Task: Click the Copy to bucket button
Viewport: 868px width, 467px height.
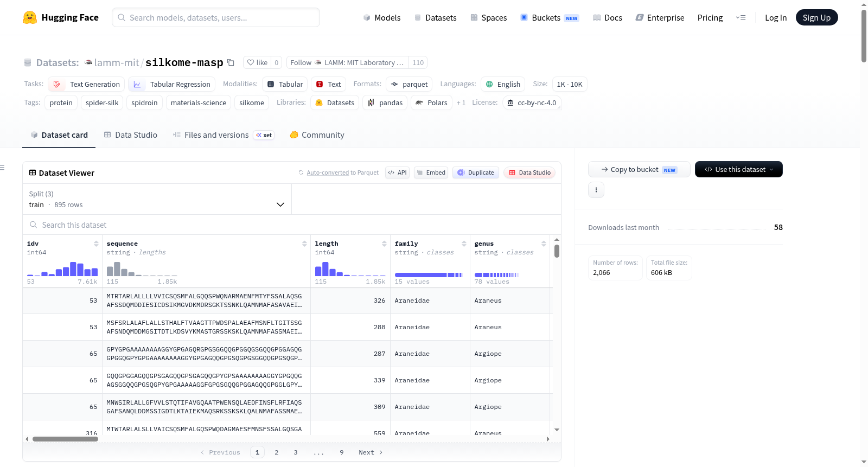Action: pos(639,169)
